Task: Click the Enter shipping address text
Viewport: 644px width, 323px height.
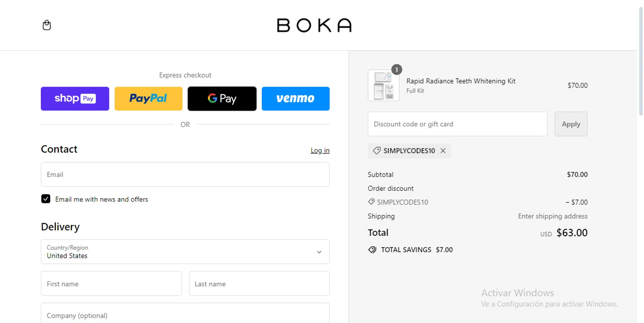Action: click(553, 216)
